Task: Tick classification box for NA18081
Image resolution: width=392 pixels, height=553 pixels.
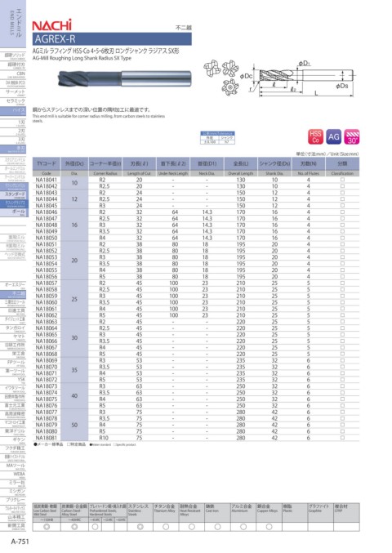Action: [x=342, y=438]
